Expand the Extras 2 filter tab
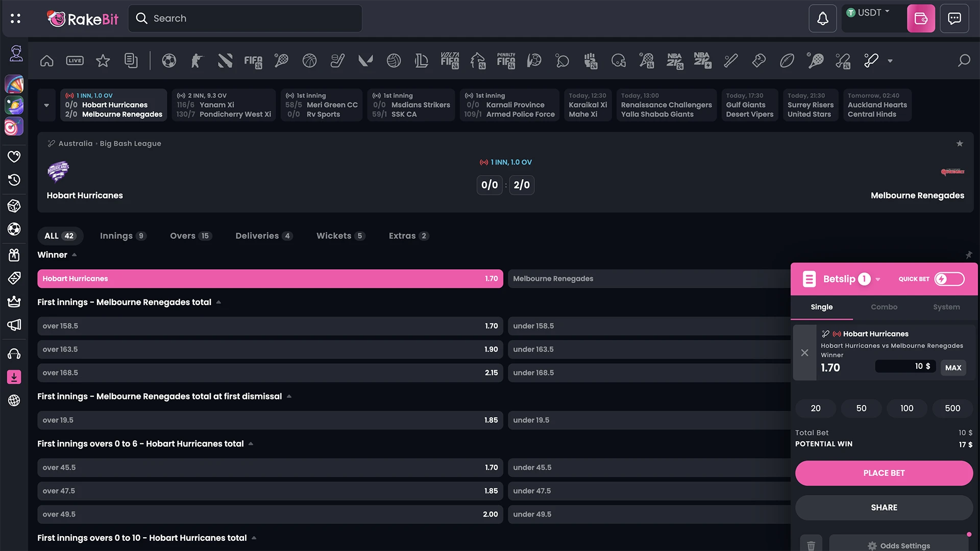 point(408,236)
